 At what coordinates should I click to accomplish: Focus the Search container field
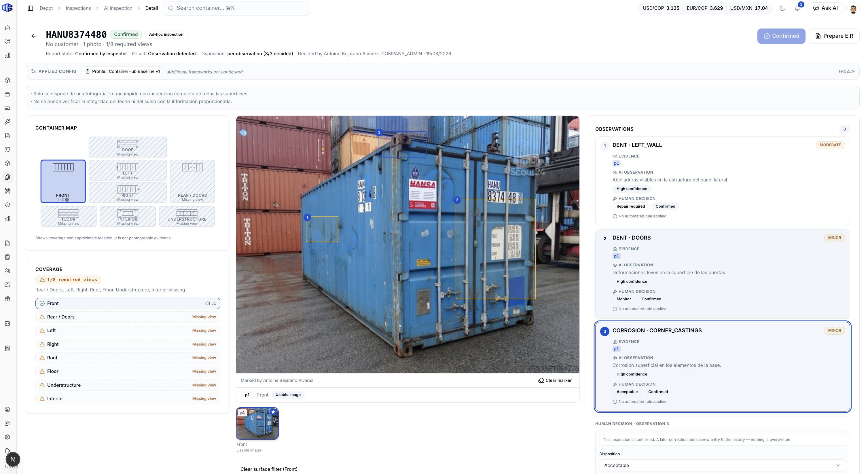point(236,8)
